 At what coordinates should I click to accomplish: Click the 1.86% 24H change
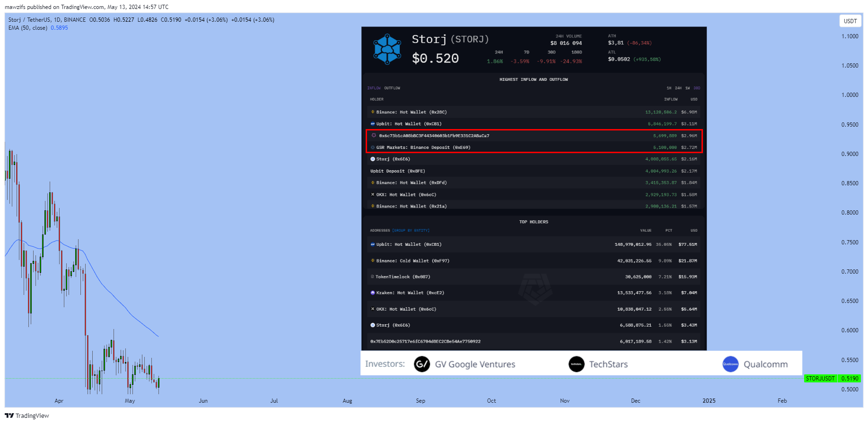[x=495, y=61]
